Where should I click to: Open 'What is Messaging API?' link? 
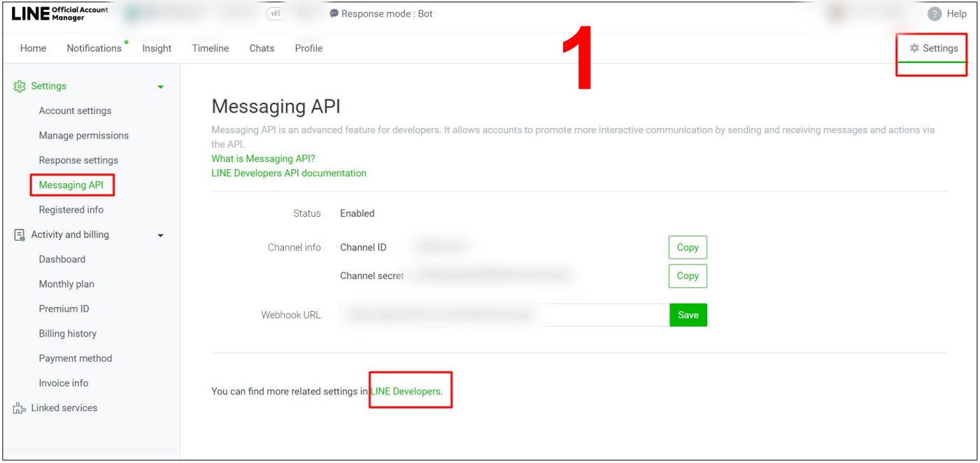click(263, 159)
